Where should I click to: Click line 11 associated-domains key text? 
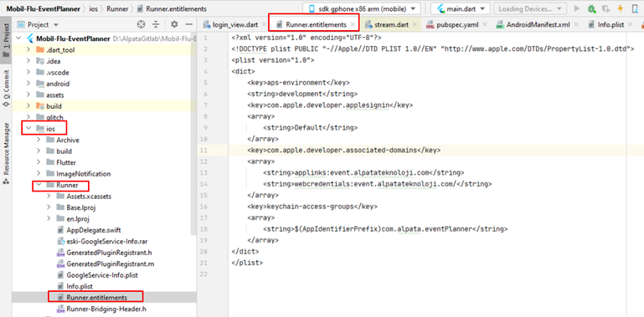point(343,150)
